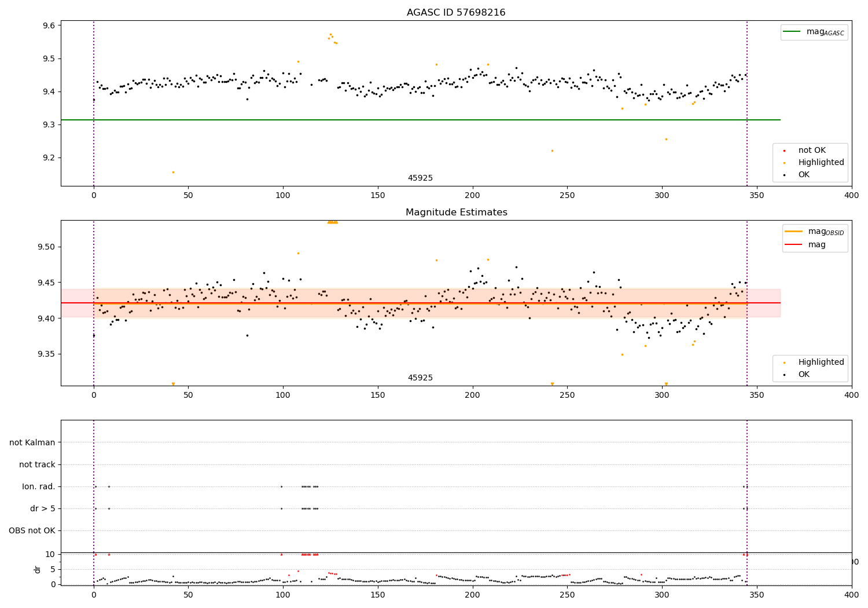Screen dimensions: 868x608
Task: Click the 45925 label in middle plot
Action: coord(420,378)
